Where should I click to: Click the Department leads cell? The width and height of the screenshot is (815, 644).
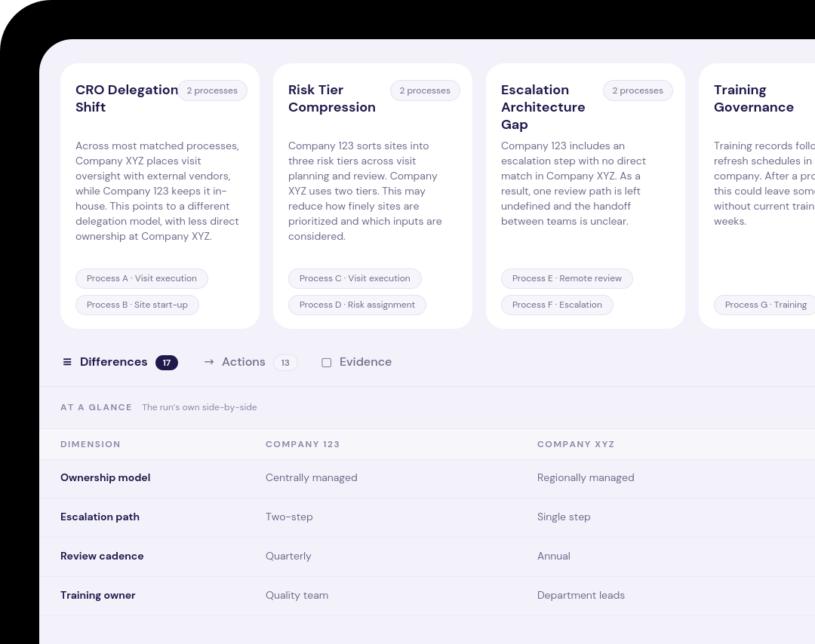[581, 595]
